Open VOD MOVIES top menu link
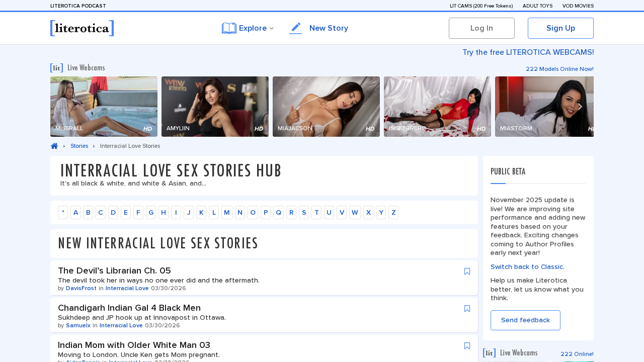This screenshot has width=644, height=362. coord(578,6)
